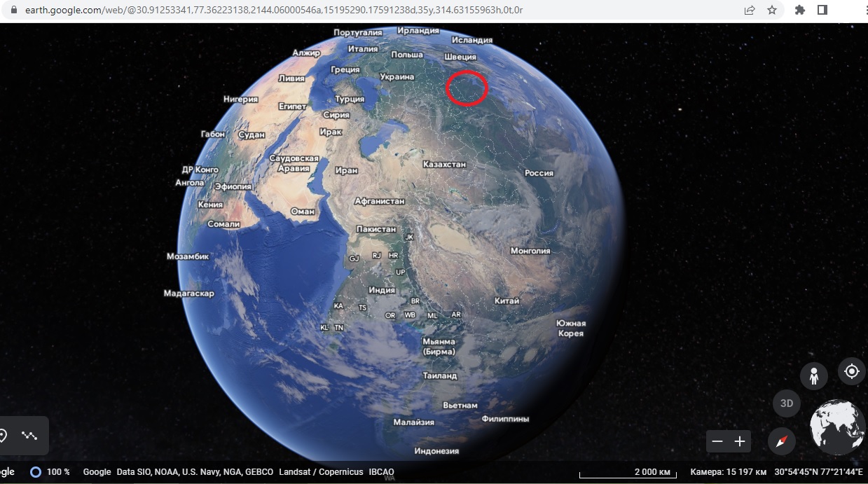Open Pegman Street View mode
868x484 pixels.
click(814, 376)
